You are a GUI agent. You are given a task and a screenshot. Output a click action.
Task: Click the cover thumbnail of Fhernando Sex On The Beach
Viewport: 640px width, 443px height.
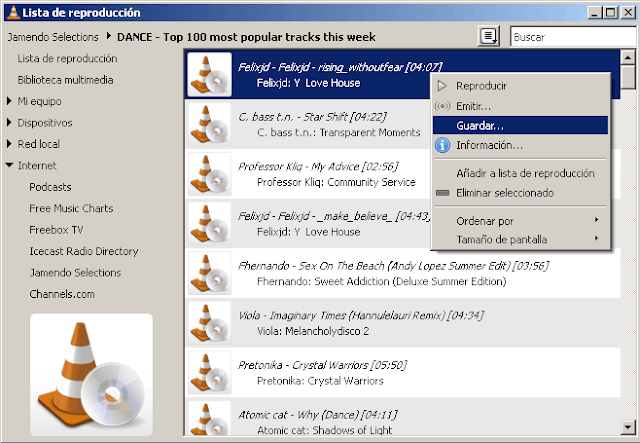click(209, 273)
